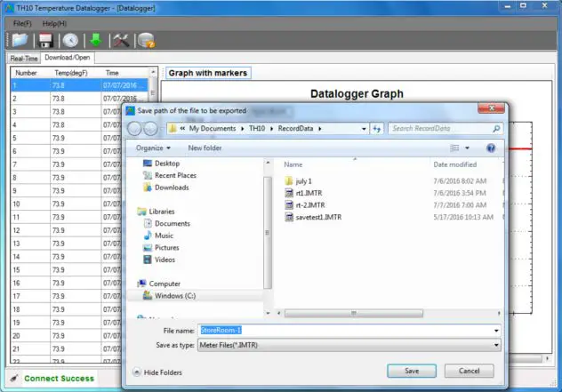Screen dimensions: 562x392
Task: Open the Organize dropdown
Action: point(153,148)
